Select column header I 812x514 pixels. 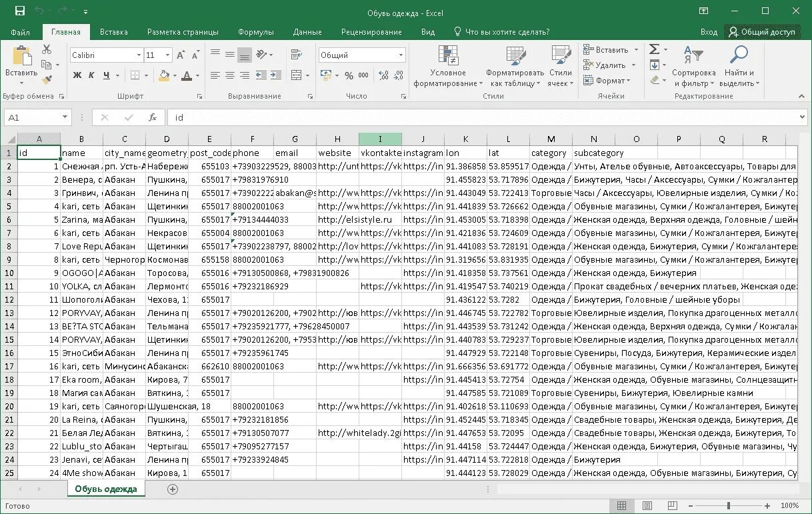click(x=380, y=139)
